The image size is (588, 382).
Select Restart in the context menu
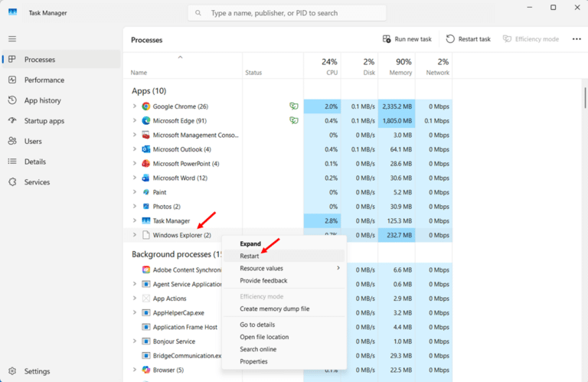pyautogui.click(x=284, y=256)
